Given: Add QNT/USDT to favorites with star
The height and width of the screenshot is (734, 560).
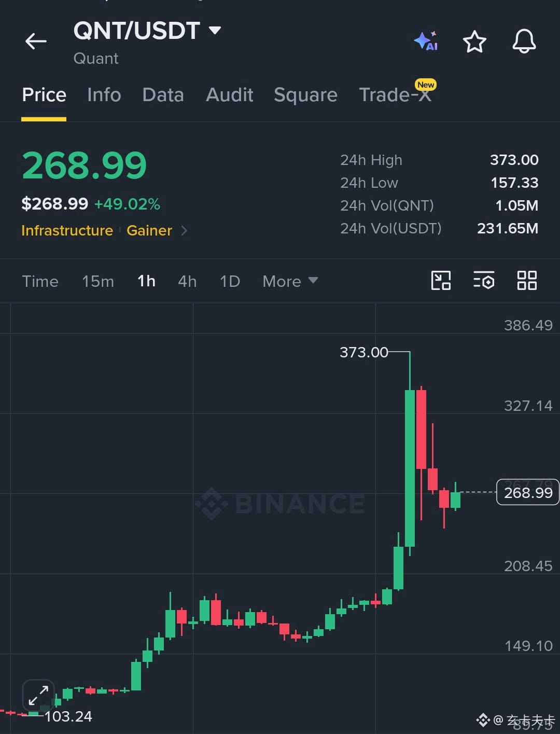Looking at the screenshot, I should (474, 41).
